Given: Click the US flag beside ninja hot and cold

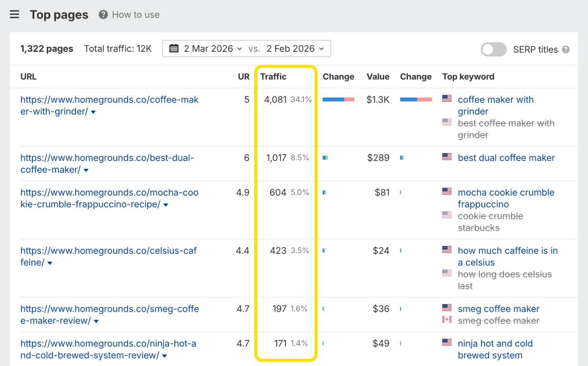Looking at the screenshot, I should click(447, 342).
